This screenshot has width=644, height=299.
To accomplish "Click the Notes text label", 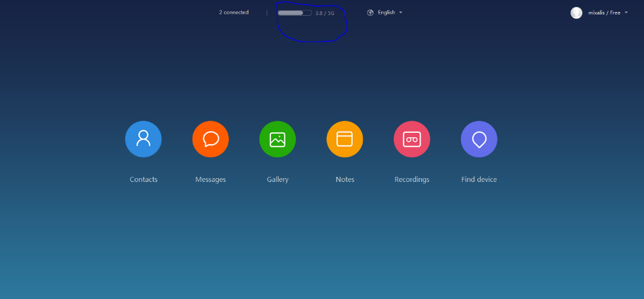I will point(345,179).
